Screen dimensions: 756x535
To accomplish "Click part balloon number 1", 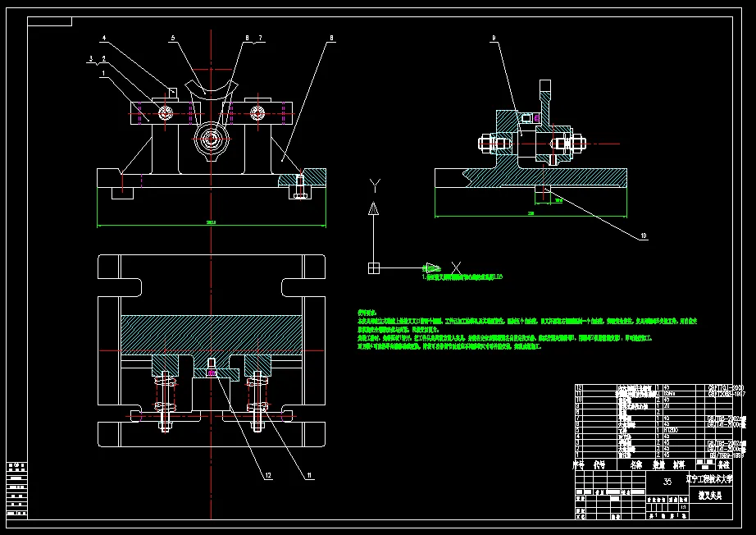I will pos(104,73).
